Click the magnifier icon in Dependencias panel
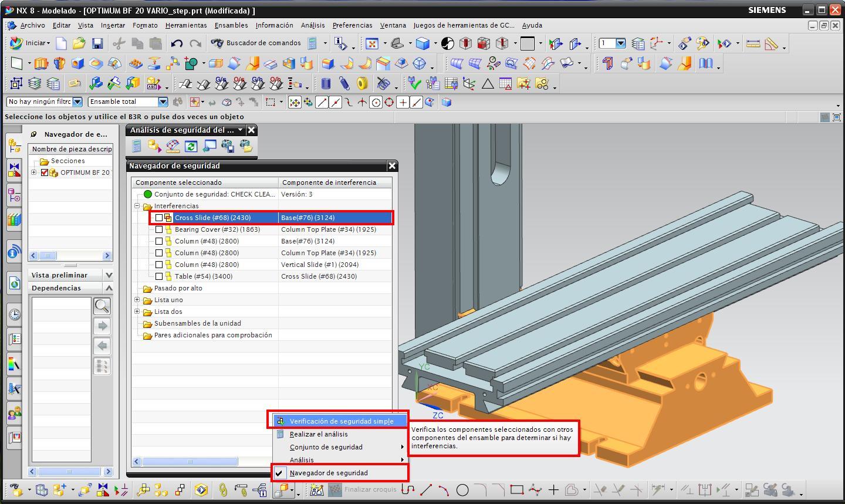The image size is (845, 504). (102, 306)
